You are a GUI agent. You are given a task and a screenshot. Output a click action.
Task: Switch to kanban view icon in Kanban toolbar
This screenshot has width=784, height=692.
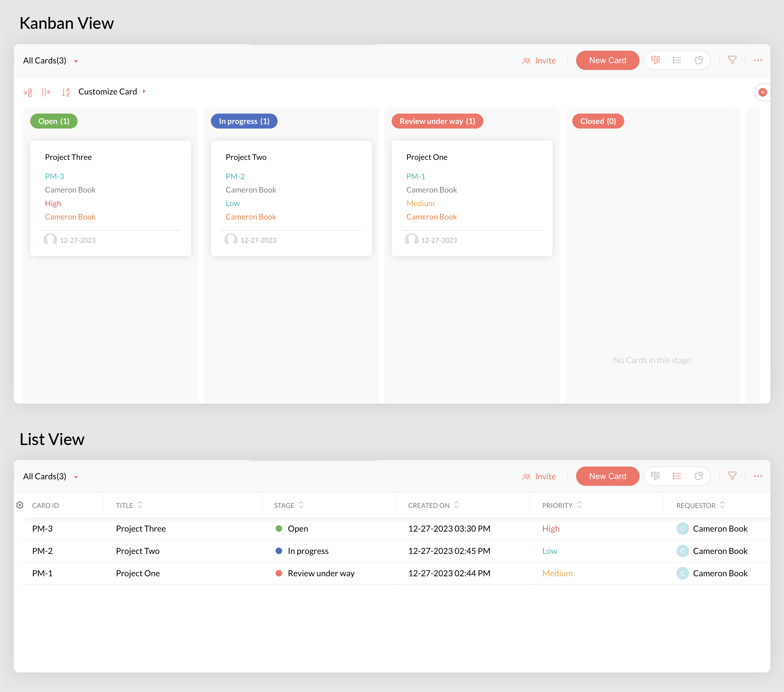[655, 60]
